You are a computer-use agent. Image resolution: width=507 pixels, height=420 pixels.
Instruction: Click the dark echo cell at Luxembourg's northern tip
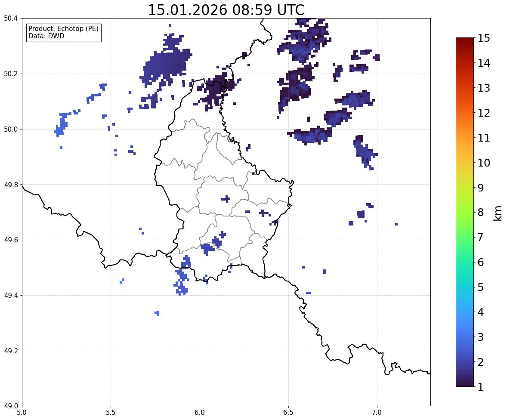(x=214, y=90)
